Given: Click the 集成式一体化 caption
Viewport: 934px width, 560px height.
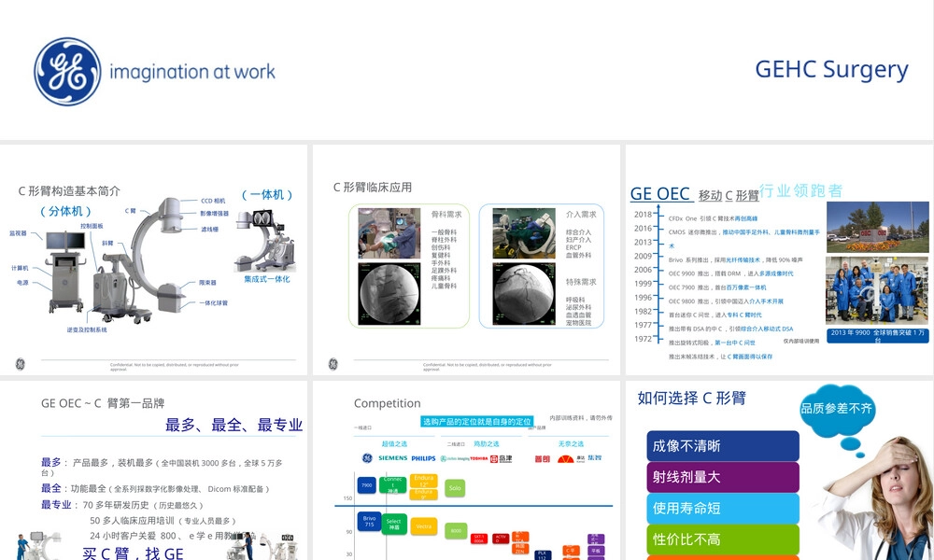Looking at the screenshot, I should point(267,279).
